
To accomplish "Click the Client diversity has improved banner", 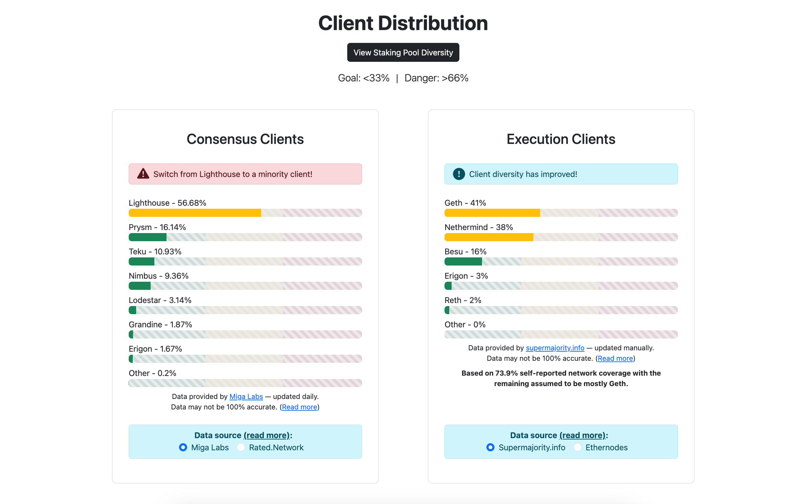I will tap(561, 174).
